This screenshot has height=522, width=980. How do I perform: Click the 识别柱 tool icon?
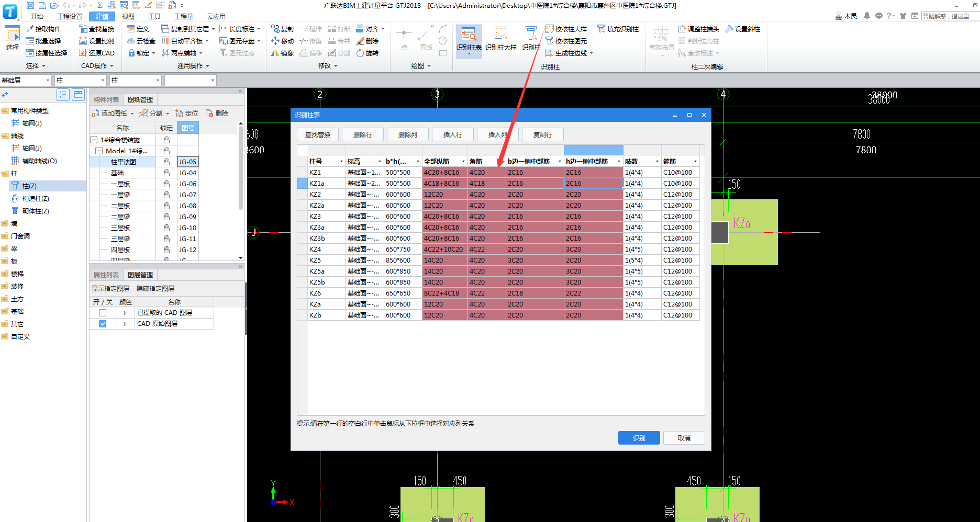(x=531, y=34)
